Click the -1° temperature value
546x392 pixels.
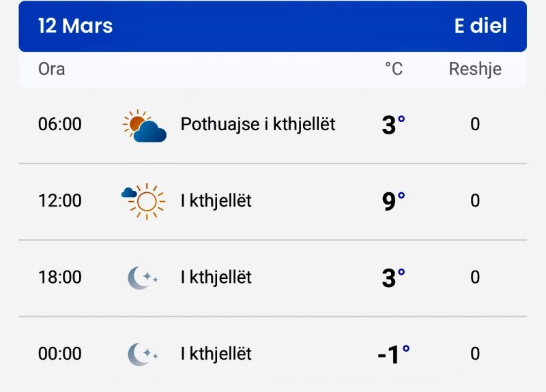(x=394, y=354)
